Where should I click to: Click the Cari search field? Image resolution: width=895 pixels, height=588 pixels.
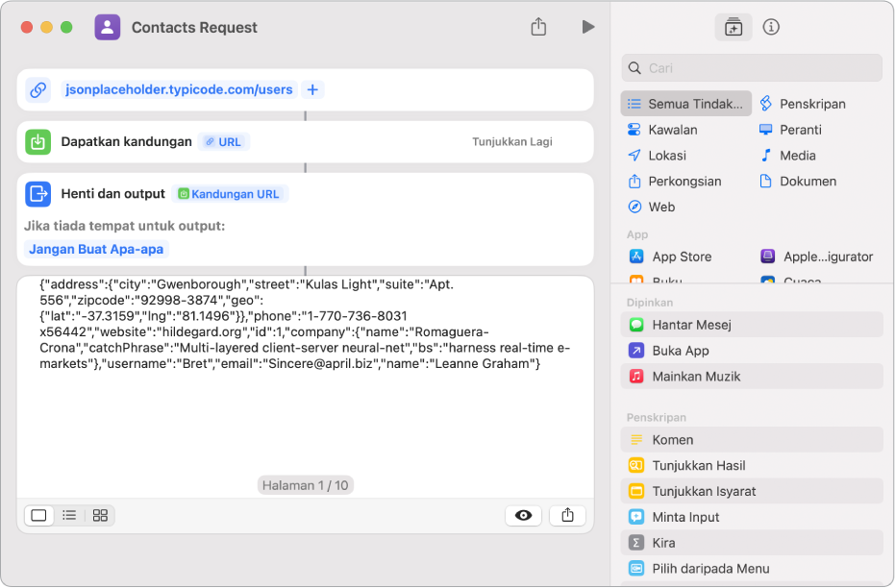[x=752, y=68]
